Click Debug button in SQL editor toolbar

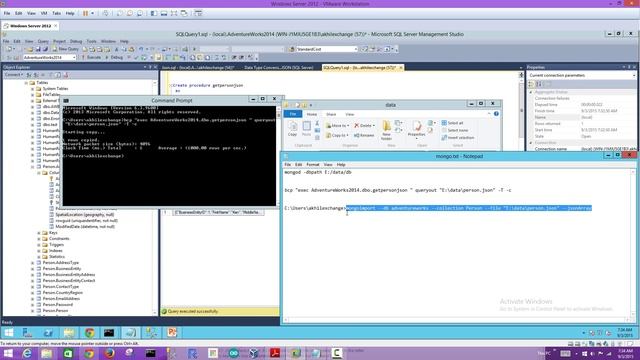(x=114, y=58)
